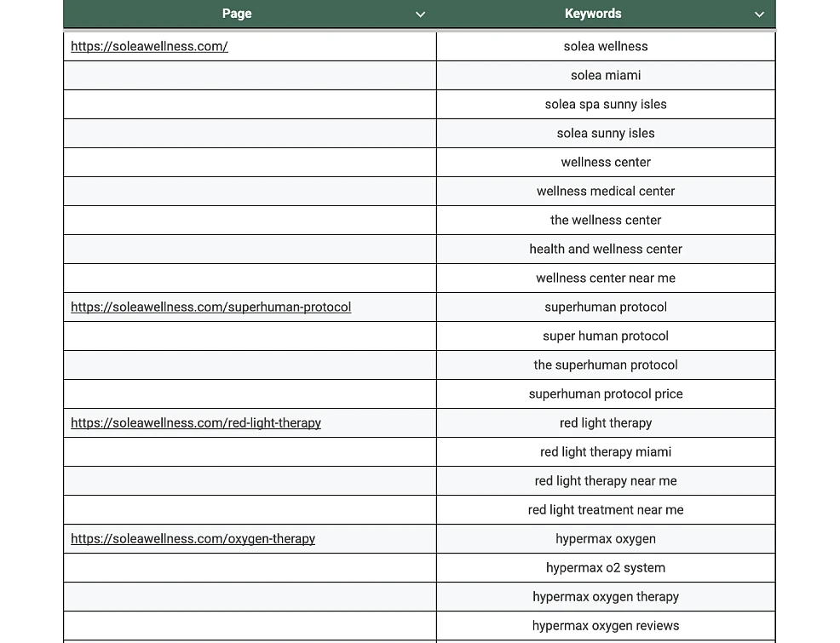Select the 'solea wellness' keyword cell
840x643 pixels.
pyautogui.click(x=606, y=47)
